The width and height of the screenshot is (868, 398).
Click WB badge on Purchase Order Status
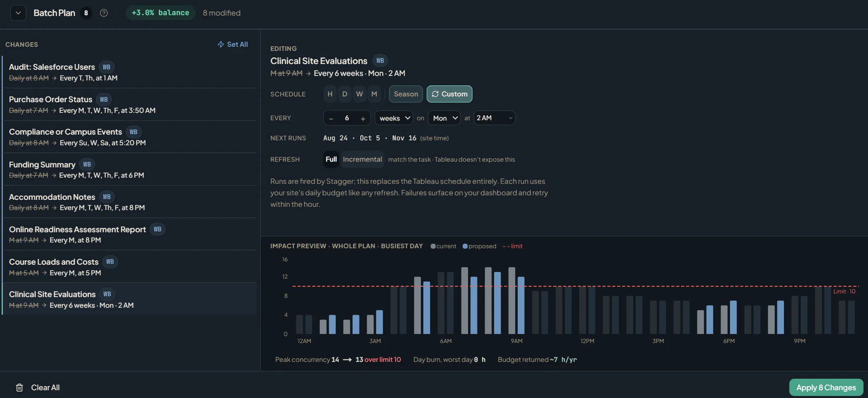click(x=104, y=99)
